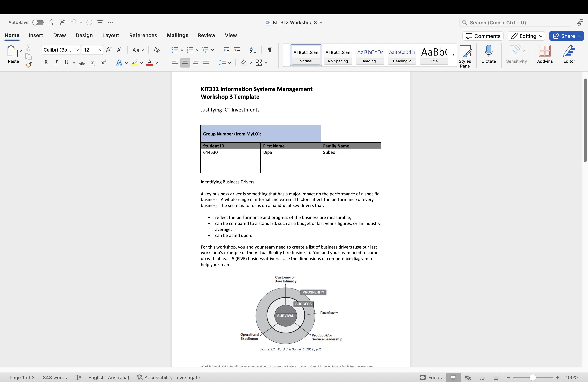Screen dimensions: 588x382
Task: Click the Print icon in title bar
Action: click(100, 22)
